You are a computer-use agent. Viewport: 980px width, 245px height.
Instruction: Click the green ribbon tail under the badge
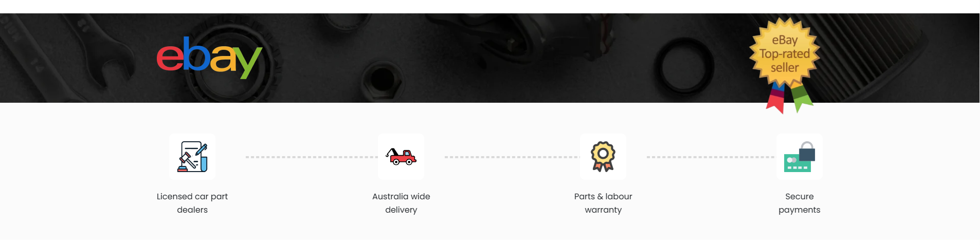[801, 98]
